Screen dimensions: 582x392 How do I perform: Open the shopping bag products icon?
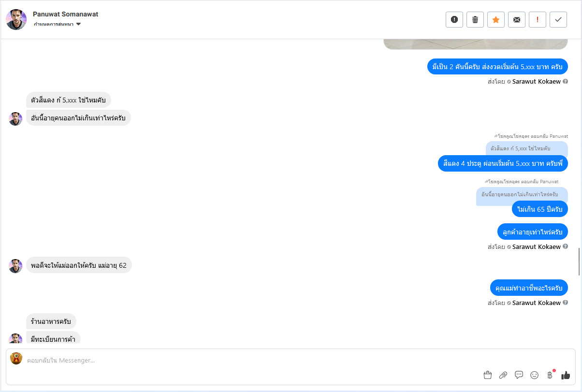click(487, 375)
